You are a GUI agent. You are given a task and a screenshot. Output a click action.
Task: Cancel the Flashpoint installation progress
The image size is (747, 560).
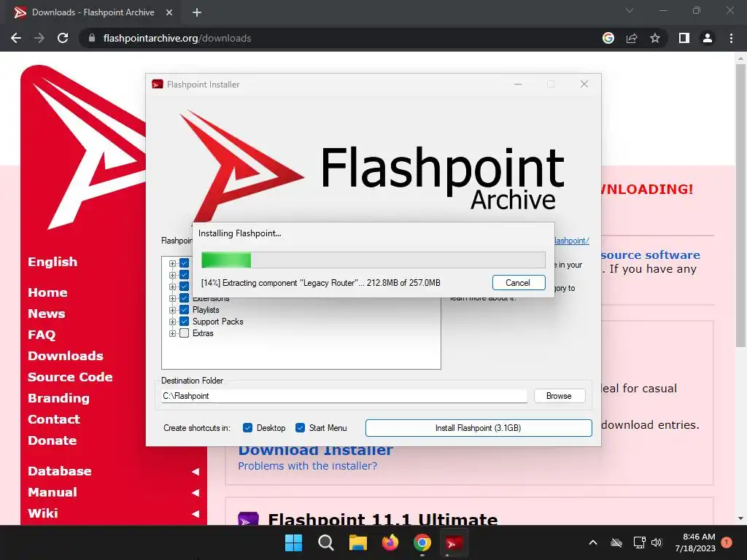tap(519, 283)
